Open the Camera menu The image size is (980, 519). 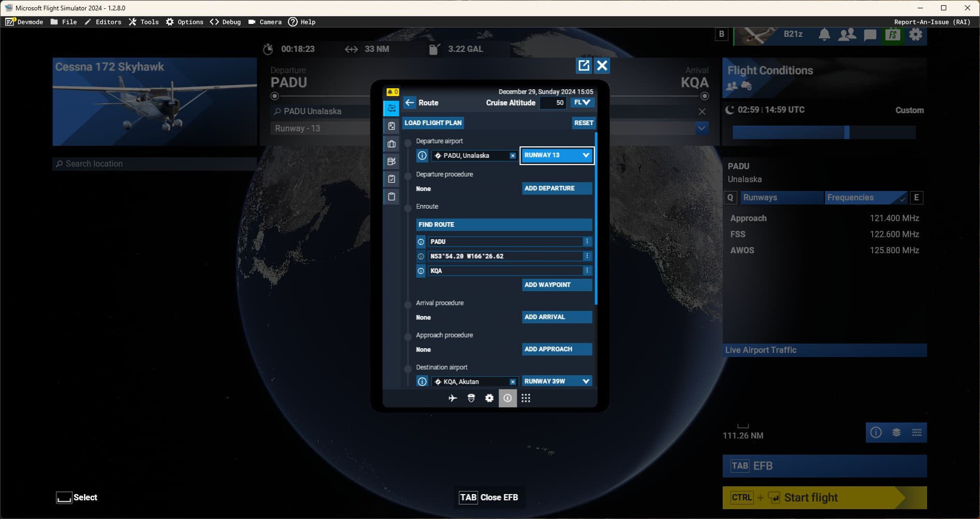coord(265,22)
